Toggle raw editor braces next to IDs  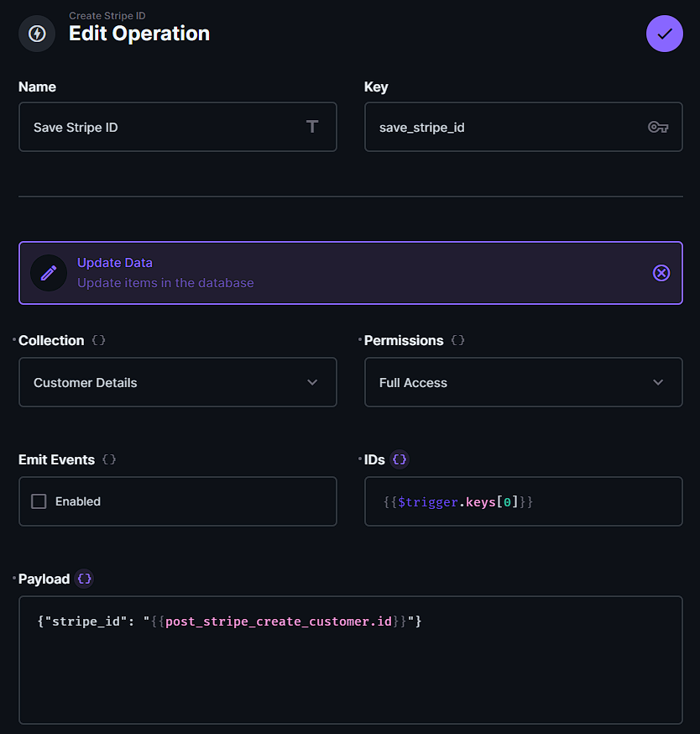(400, 459)
